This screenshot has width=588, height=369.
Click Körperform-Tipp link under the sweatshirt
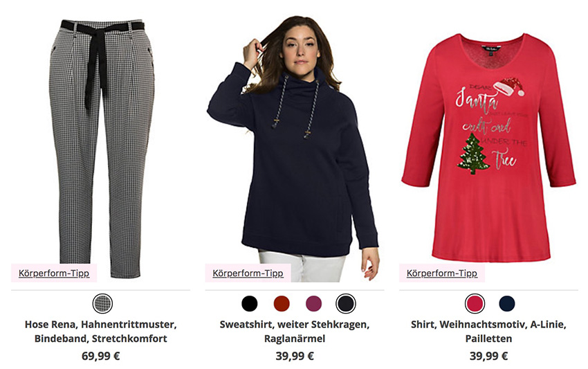tap(248, 273)
